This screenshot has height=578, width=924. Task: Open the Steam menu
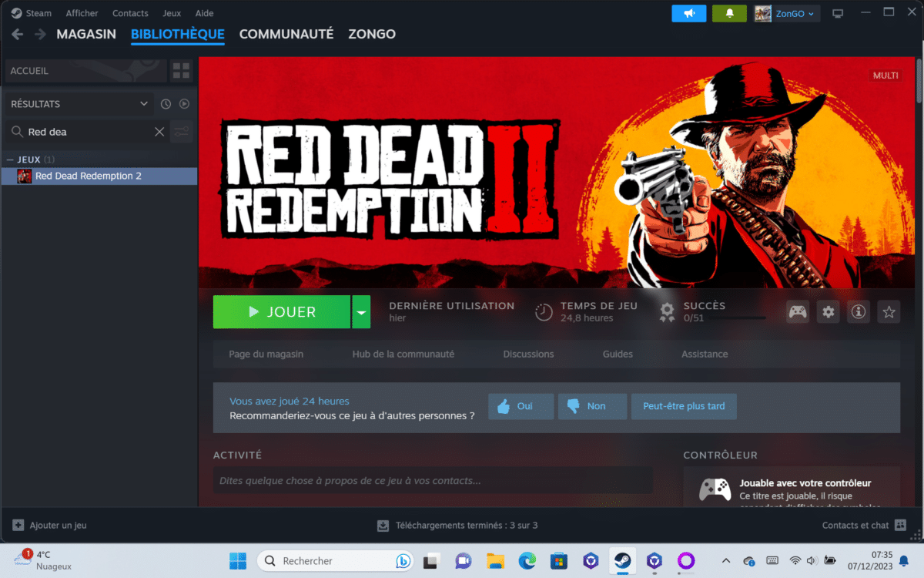(32, 13)
